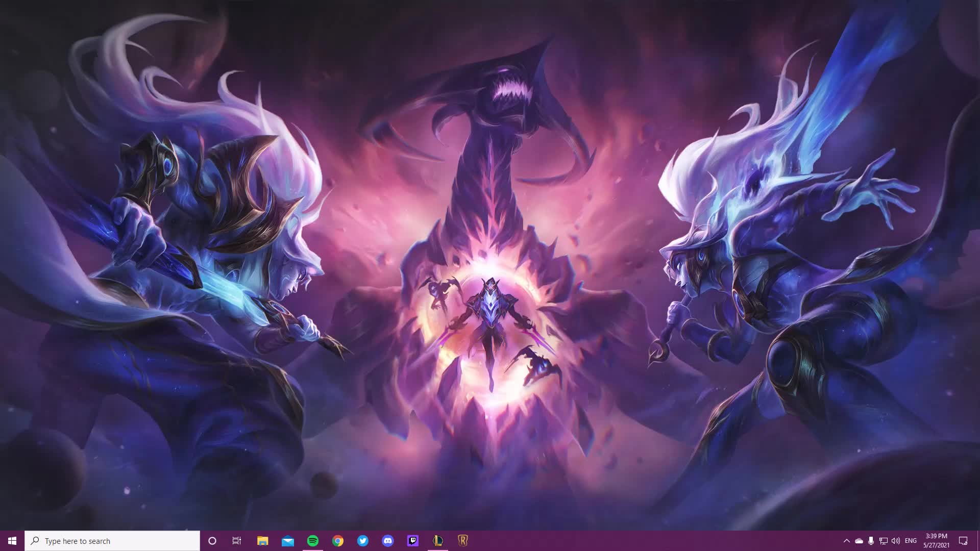Open Google Chrome from the taskbar
980x551 pixels.
coord(337,541)
